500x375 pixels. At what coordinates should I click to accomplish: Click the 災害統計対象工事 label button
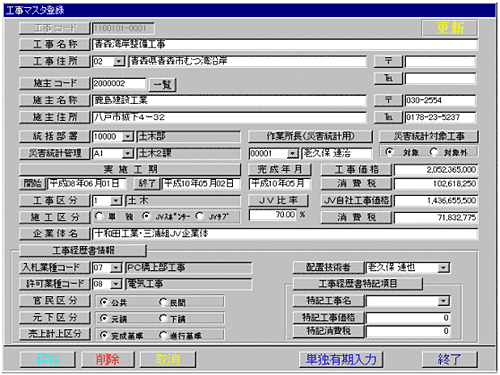click(429, 136)
